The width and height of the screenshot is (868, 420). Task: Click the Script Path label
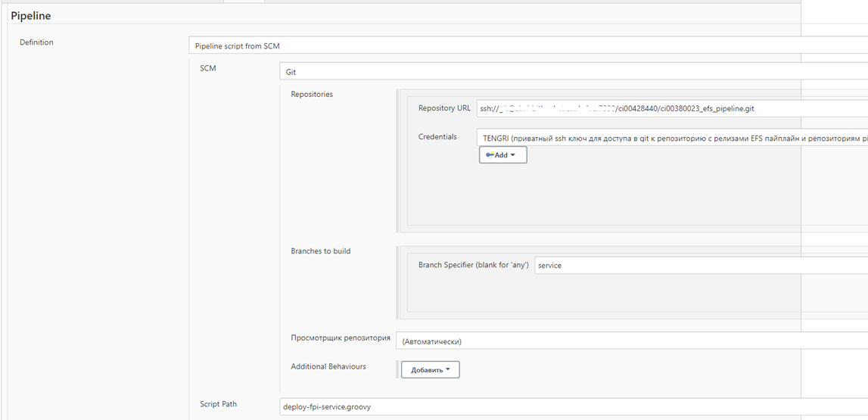pos(218,404)
